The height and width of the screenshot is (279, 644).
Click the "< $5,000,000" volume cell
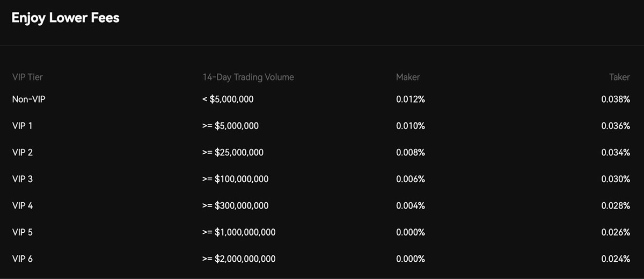point(228,99)
